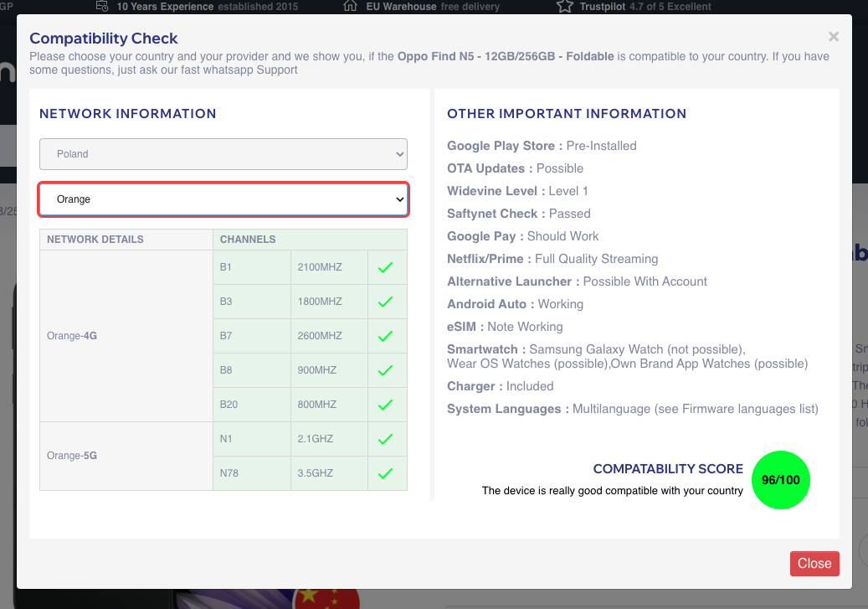The width and height of the screenshot is (868, 609).
Task: Click the EU Warehouse house icon
Action: [x=351, y=7]
